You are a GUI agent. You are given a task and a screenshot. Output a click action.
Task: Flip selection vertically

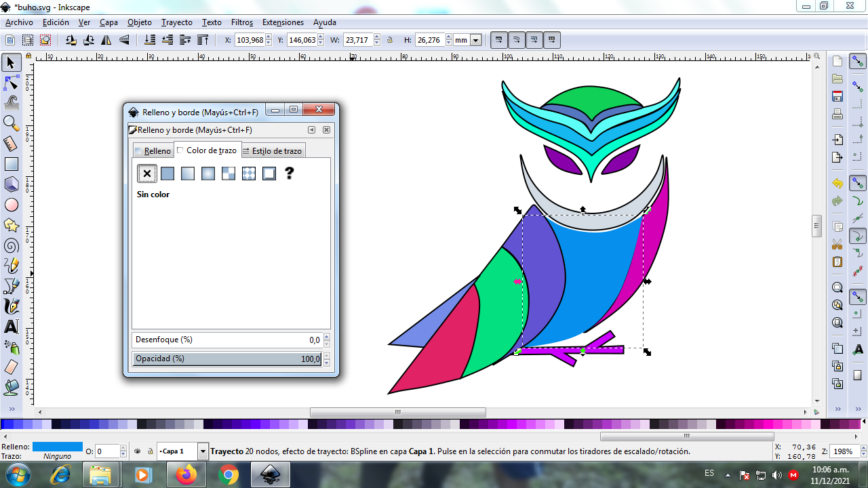[123, 40]
